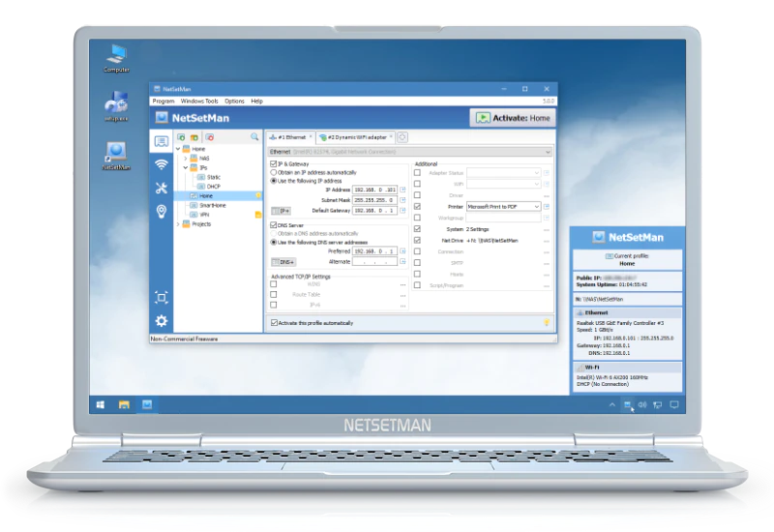This screenshot has width=774, height=532.
Task: Switch to #1 Ethernet tab
Action: tap(290, 137)
